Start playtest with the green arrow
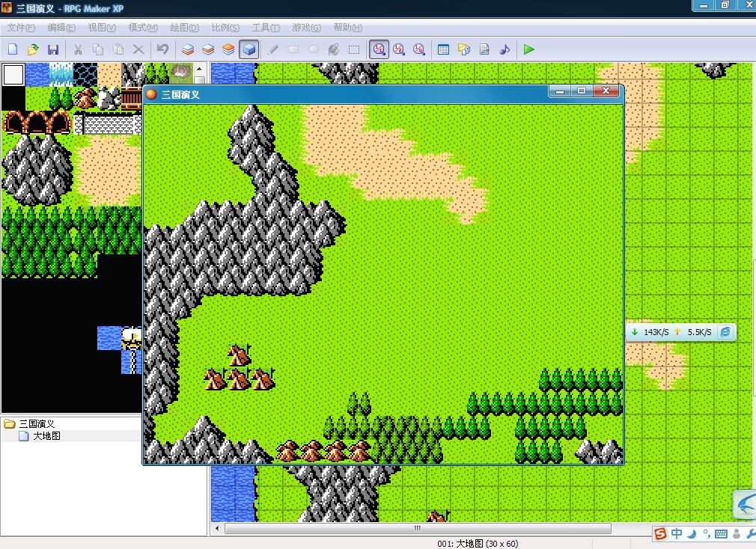The width and height of the screenshot is (756, 549). (x=529, y=49)
